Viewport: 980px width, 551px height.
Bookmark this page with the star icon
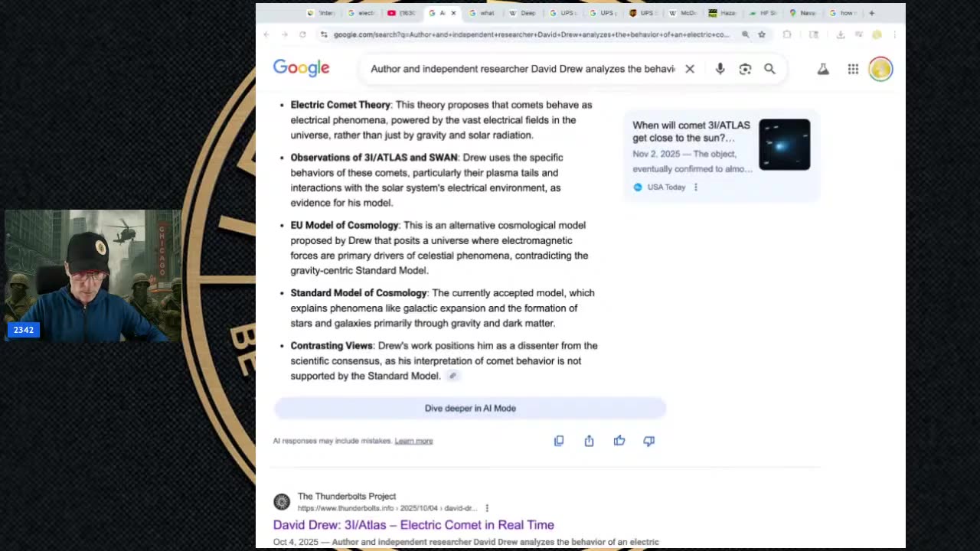pos(762,34)
